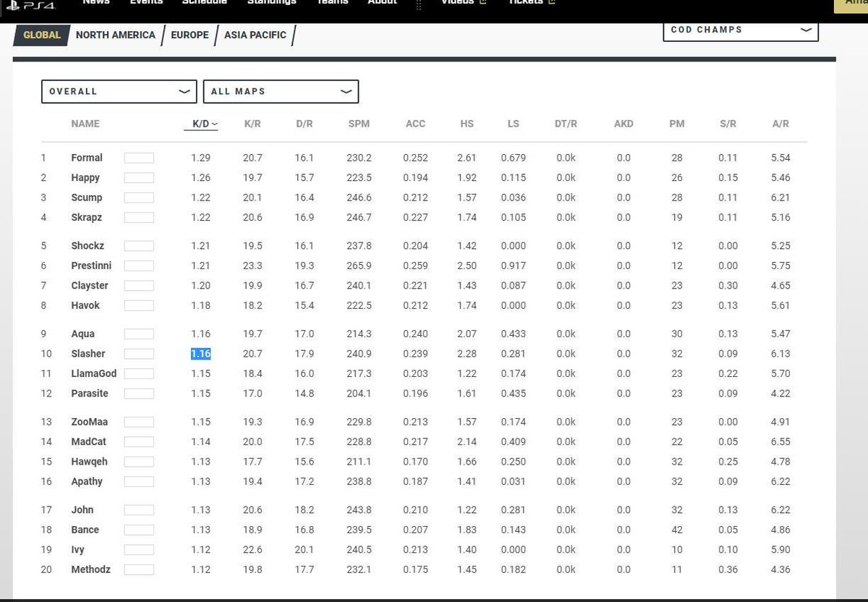Sort table by PM column
The image size is (868, 602).
(x=677, y=124)
